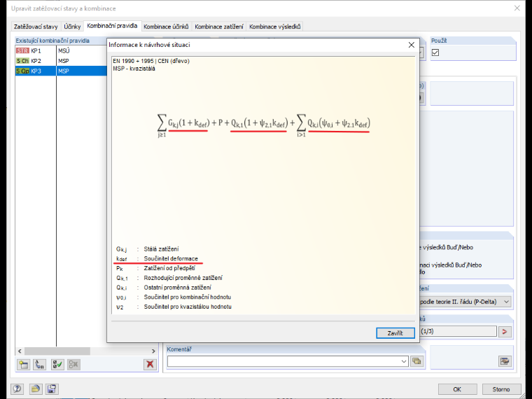Confirm with the OK button
Viewport: 532px width, 399px height.
pyautogui.click(x=457, y=389)
